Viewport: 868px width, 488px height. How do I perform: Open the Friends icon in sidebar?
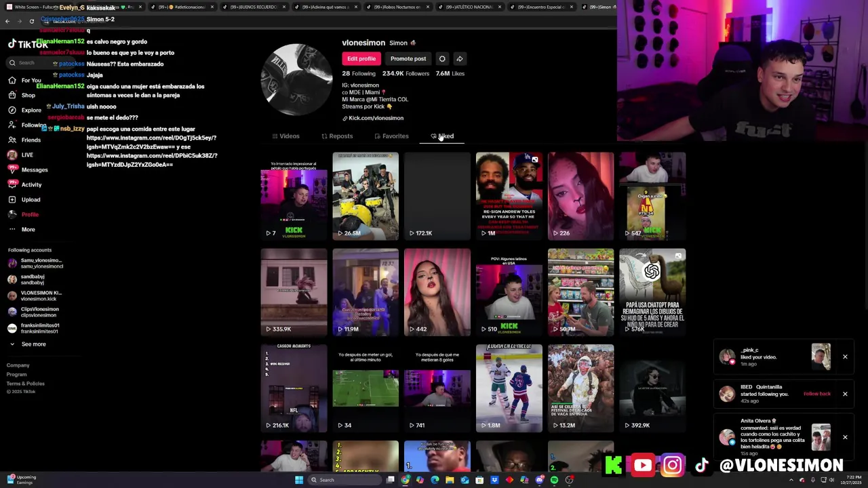tap(12, 140)
